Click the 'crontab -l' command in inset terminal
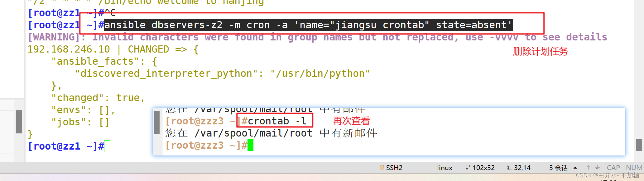Screen dimensions: 644x181 click(x=277, y=121)
